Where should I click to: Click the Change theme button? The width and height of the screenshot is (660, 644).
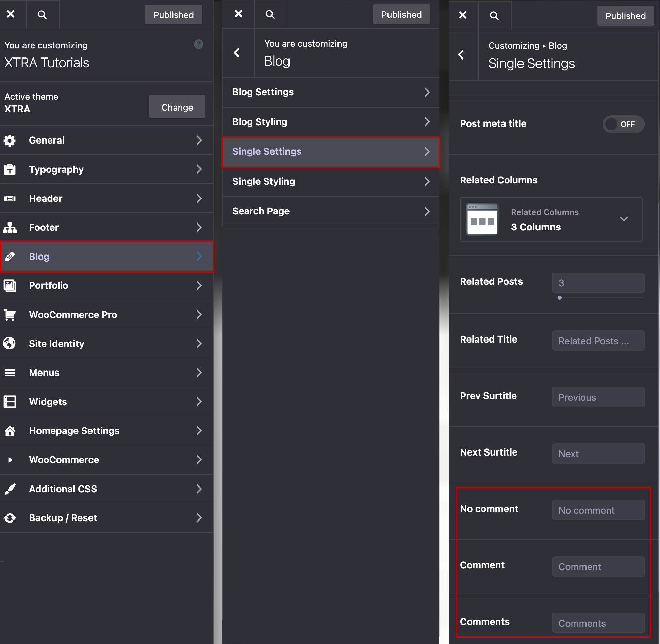pyautogui.click(x=177, y=107)
